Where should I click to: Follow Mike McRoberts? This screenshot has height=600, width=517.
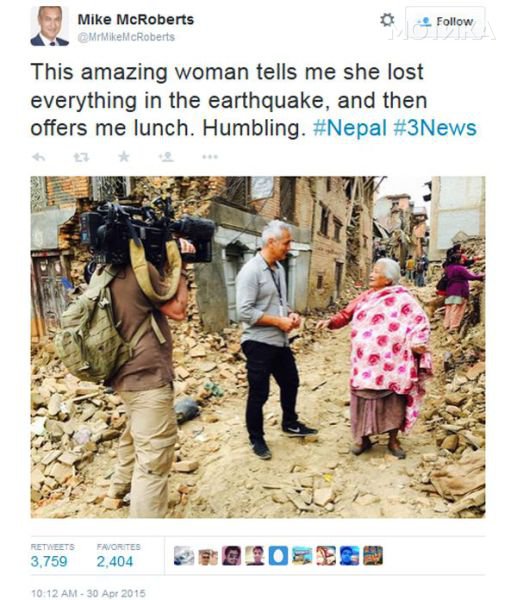(445, 21)
